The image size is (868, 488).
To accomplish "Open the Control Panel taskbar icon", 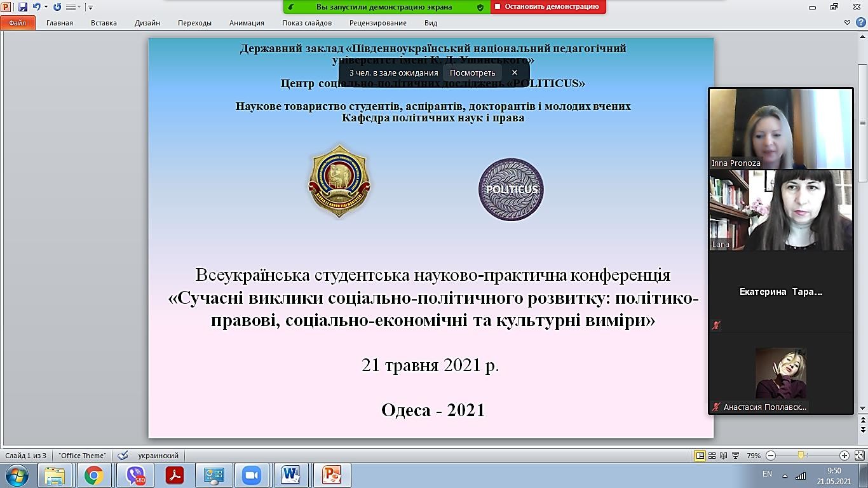I will point(214,475).
